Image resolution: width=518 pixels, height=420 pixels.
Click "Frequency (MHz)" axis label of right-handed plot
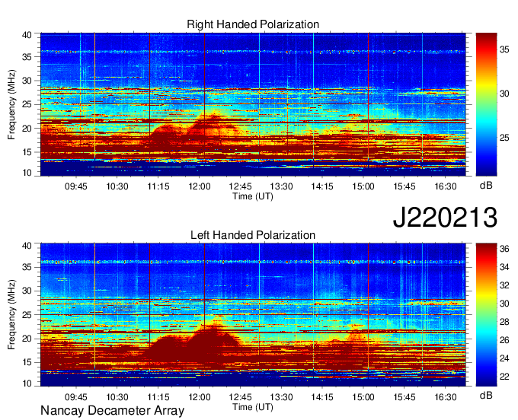tap(11, 104)
